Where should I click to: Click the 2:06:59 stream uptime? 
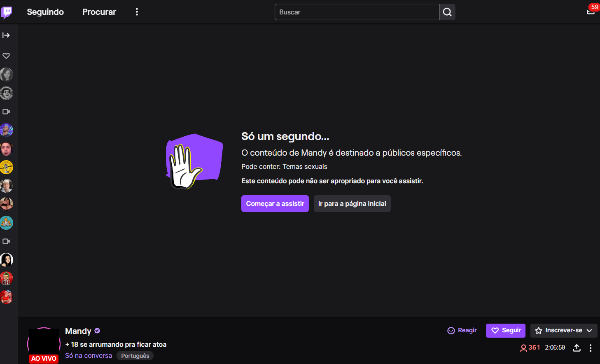(x=555, y=348)
